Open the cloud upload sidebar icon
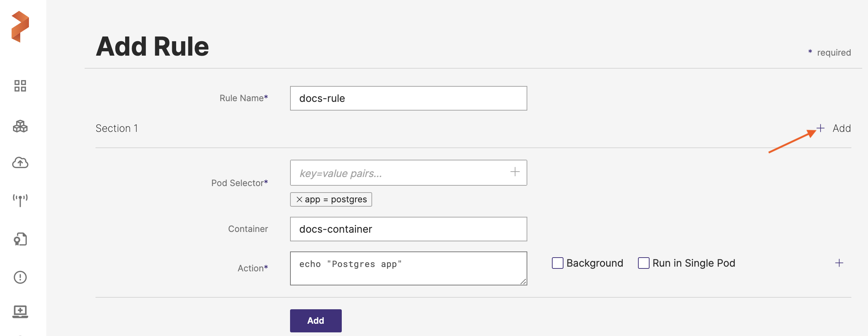868x336 pixels. click(20, 163)
